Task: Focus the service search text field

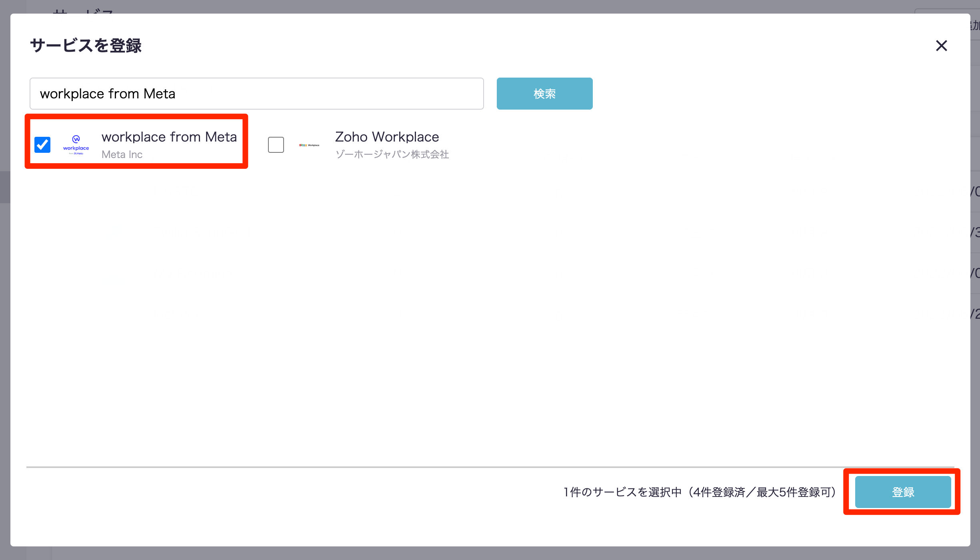Action: 256,94
